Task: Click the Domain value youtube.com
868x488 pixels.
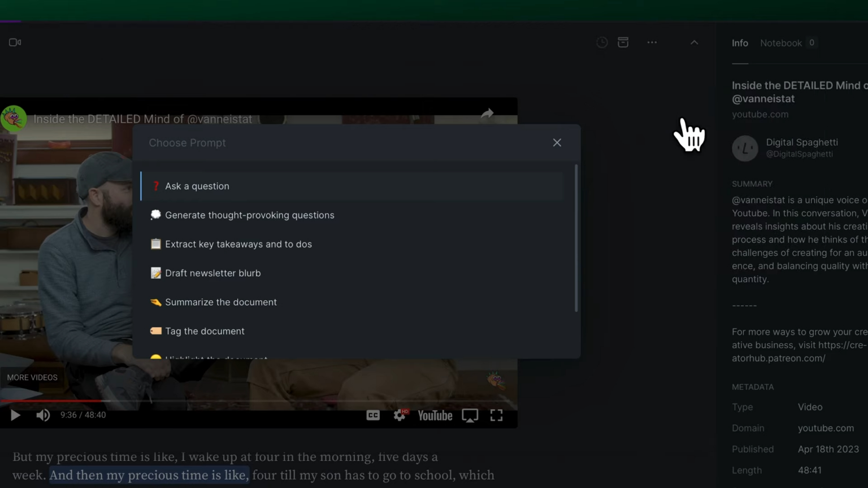Action: 826,428
